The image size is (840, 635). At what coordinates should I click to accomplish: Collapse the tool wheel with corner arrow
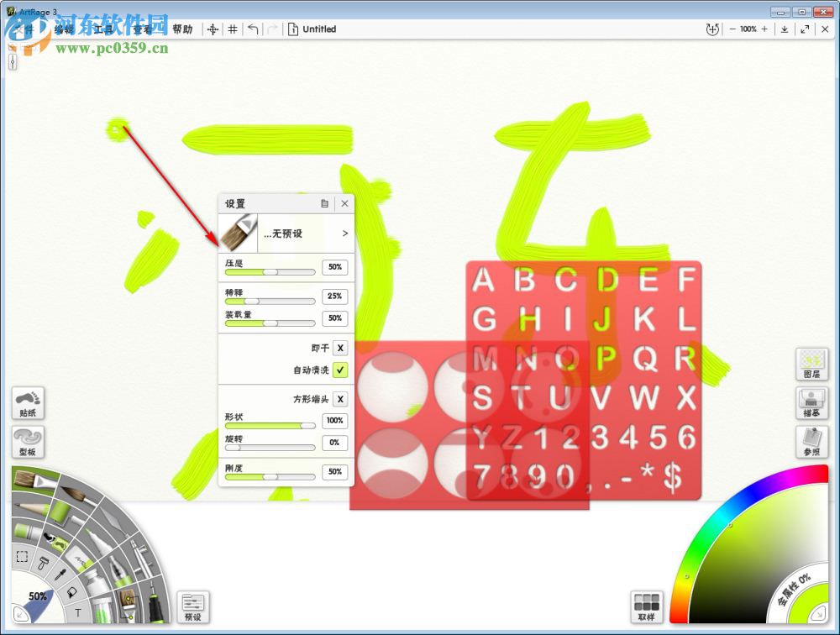18,613
